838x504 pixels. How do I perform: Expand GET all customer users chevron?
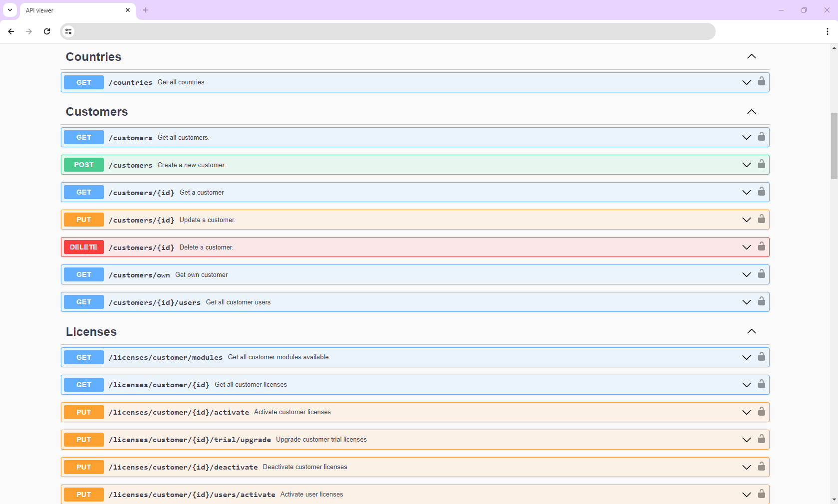pyautogui.click(x=746, y=302)
